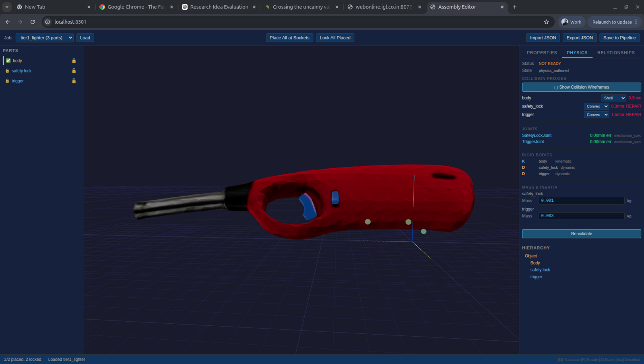The image size is (644, 364).
Task: Enable Show Collision Wireframes checkbox
Action: tap(556, 87)
